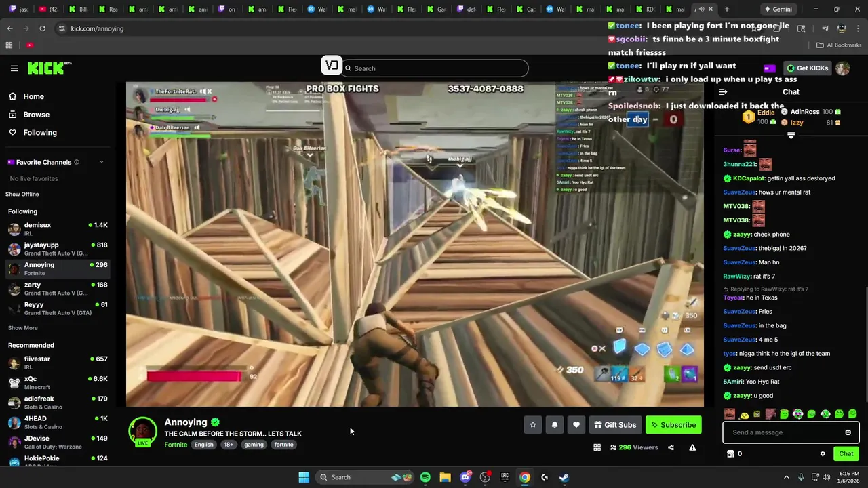Open xQc recommended channel
The width and height of the screenshot is (868, 488).
tap(58, 383)
